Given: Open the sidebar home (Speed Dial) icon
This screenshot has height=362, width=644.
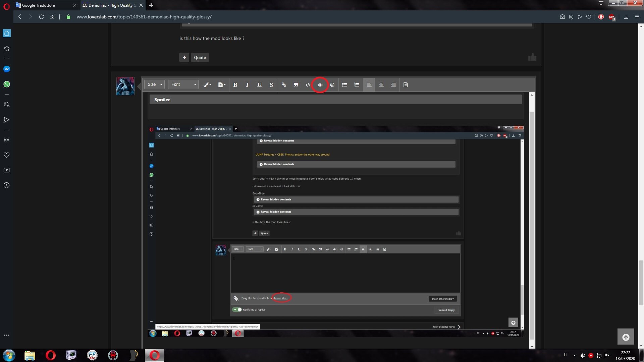Looking at the screenshot, I should [7, 33].
